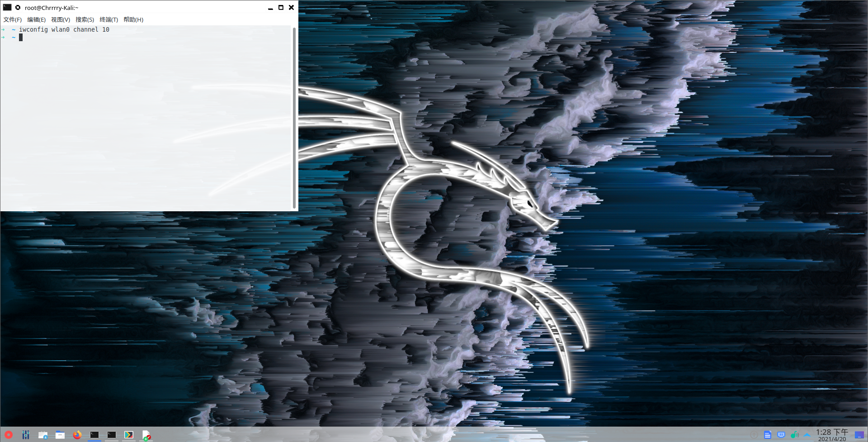Open the yellow arrow app in taskbar
The image size is (868, 442).
pyautogui.click(x=129, y=435)
